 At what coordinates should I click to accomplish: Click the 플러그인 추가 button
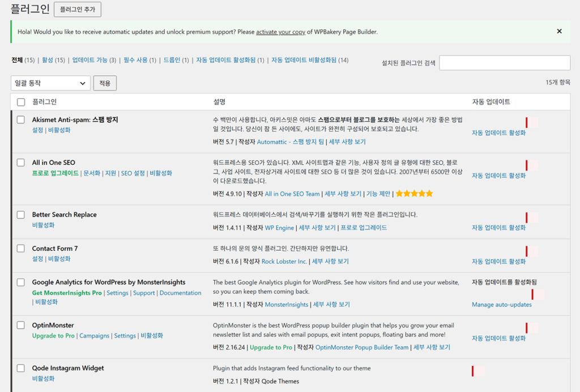(77, 9)
